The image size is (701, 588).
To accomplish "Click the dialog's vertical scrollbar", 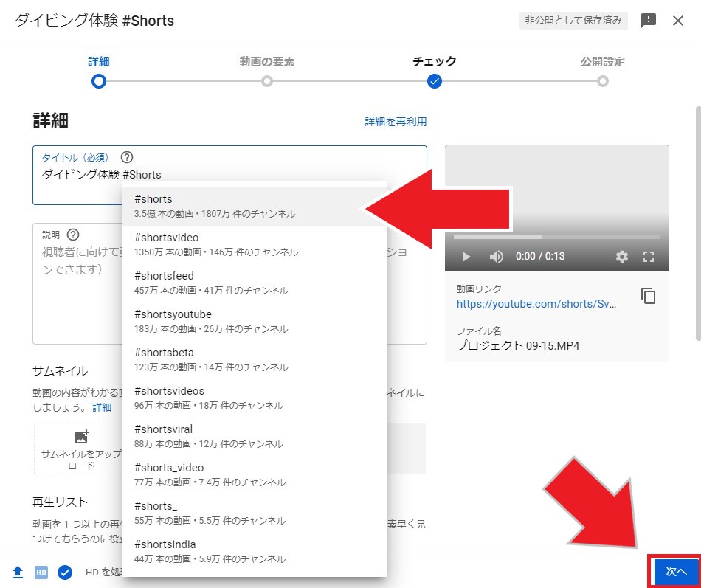I will (x=698, y=224).
